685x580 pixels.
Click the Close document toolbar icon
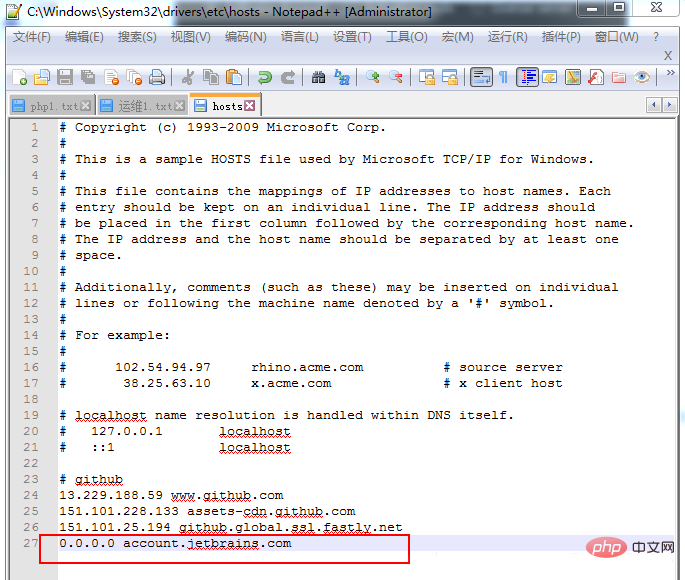pos(111,77)
